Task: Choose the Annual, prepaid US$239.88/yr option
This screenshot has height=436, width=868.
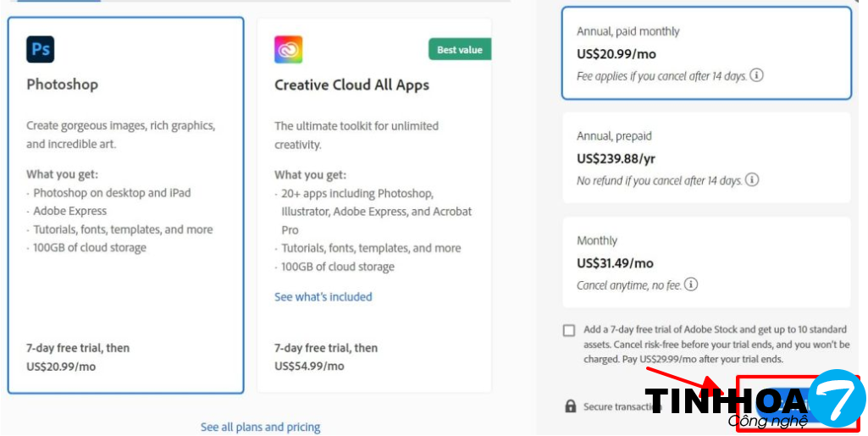Action: coord(706,158)
